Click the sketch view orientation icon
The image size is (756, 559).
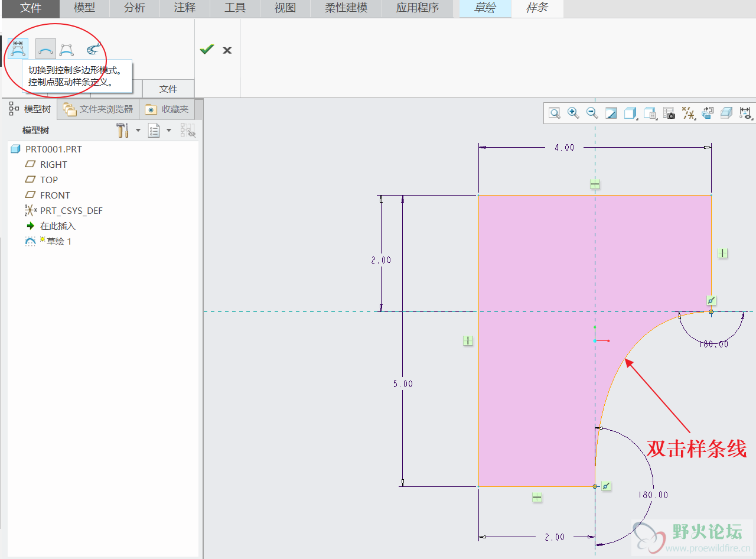[708, 113]
